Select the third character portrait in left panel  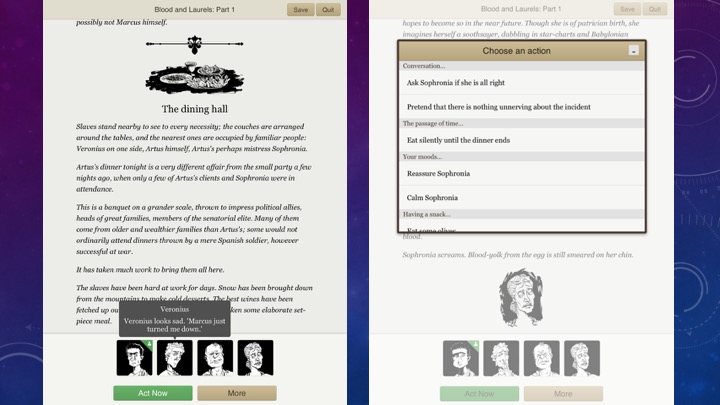(215, 358)
